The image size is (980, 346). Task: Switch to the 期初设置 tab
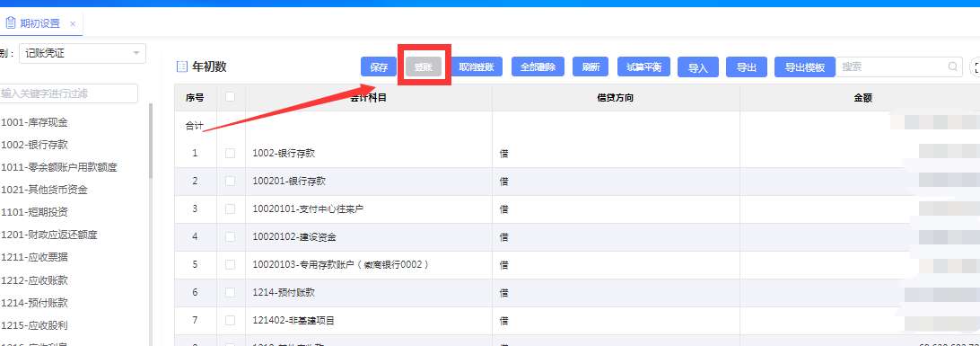tap(40, 23)
